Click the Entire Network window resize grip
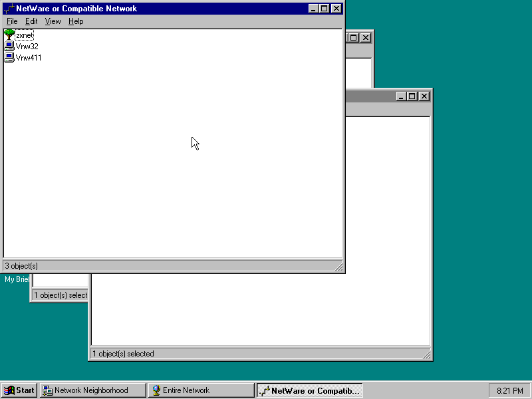532x399 pixels. coord(426,355)
